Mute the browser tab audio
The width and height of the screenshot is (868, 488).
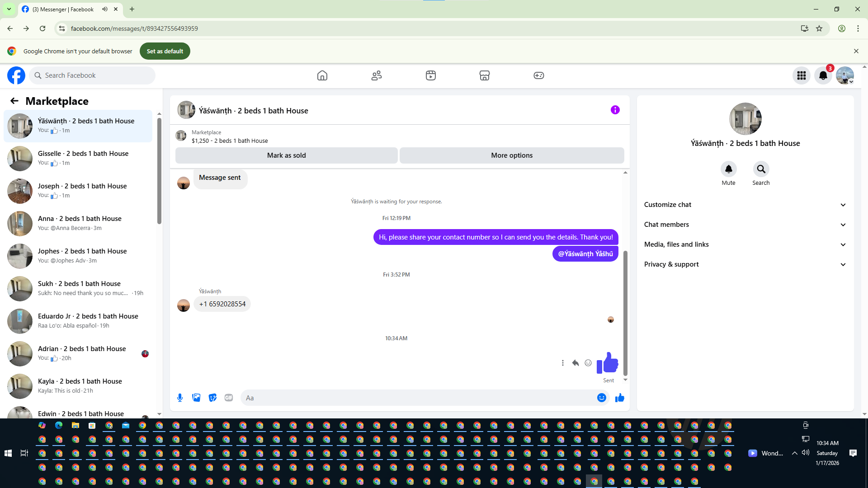coord(105,9)
